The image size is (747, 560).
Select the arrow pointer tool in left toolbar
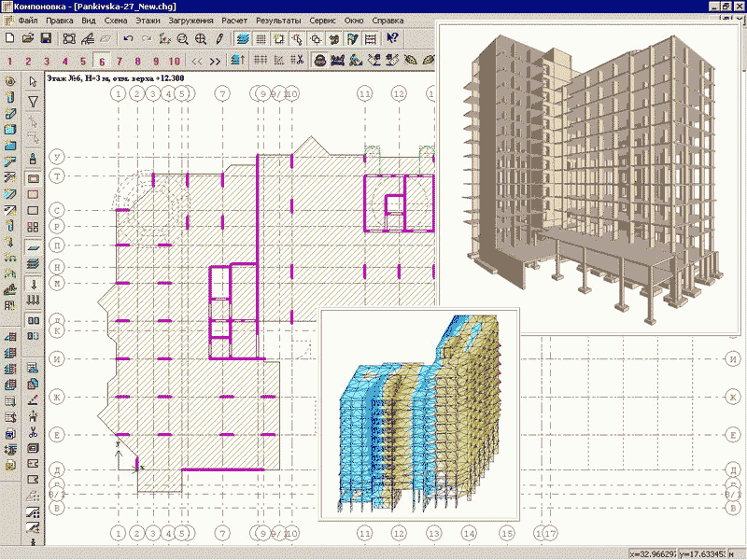[33, 81]
